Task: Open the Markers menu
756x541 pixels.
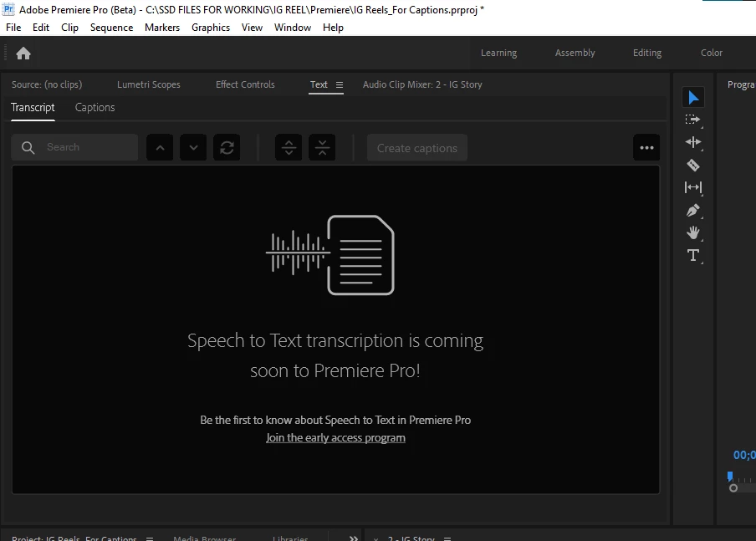Action: point(162,28)
